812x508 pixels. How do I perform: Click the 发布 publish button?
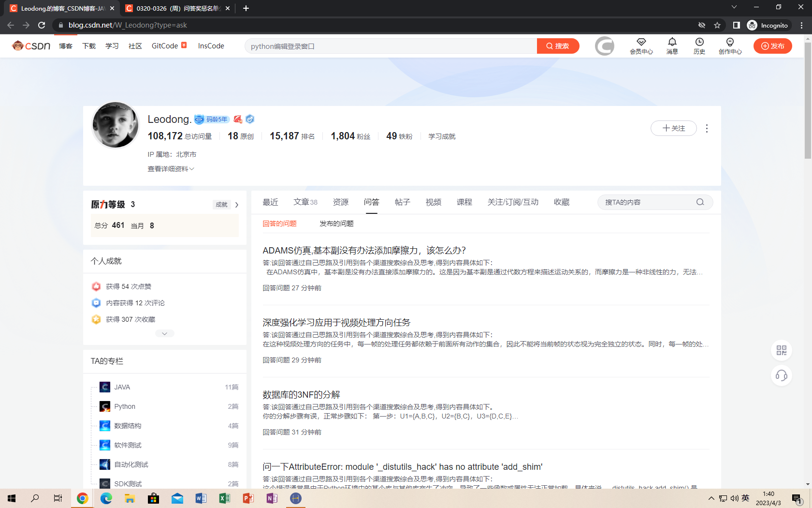(772, 46)
